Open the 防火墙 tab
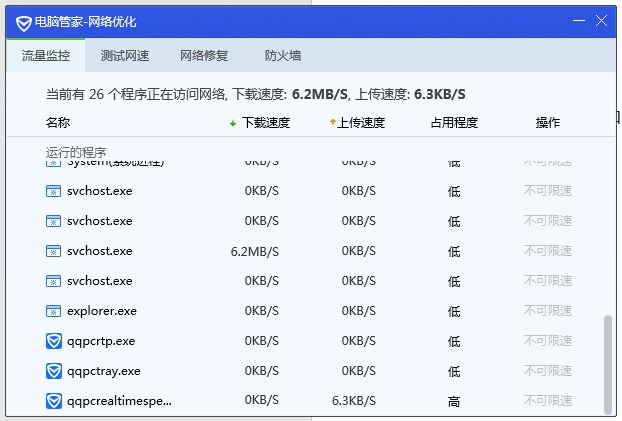The image size is (622, 421). click(x=283, y=56)
